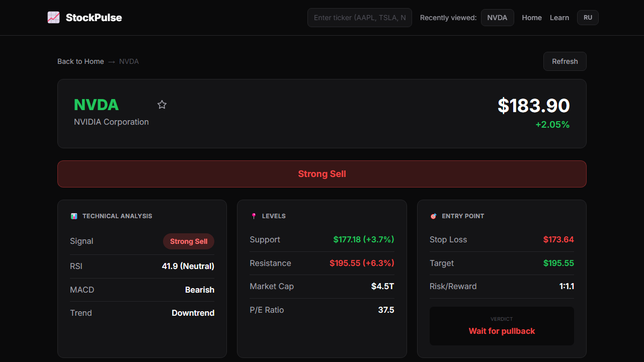Click the LEVELS card heading
This screenshot has height=362, width=644.
click(274, 216)
